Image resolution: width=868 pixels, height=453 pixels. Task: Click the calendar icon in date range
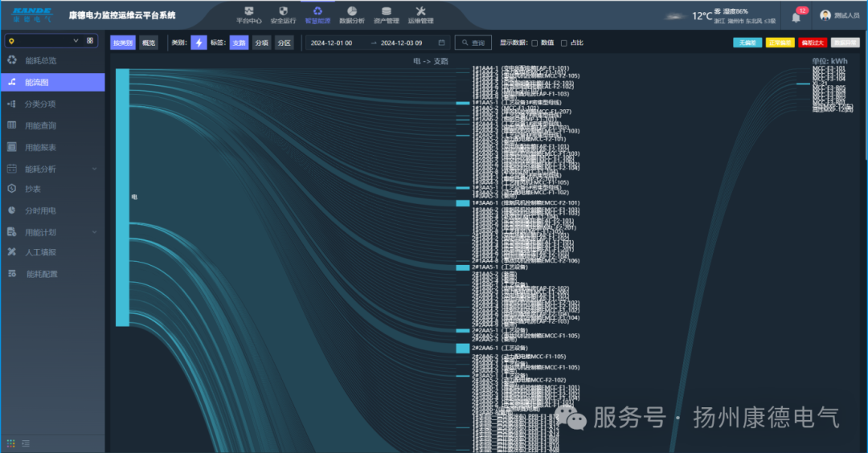(x=441, y=43)
